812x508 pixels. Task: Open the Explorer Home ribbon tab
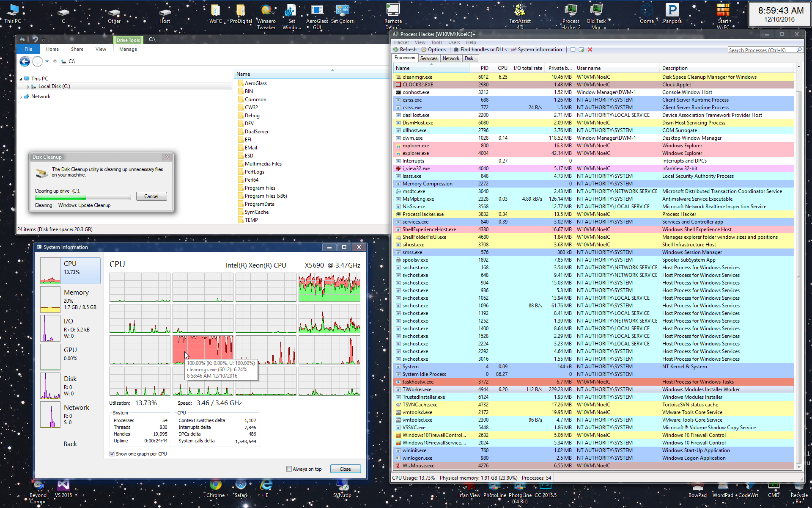52,49
